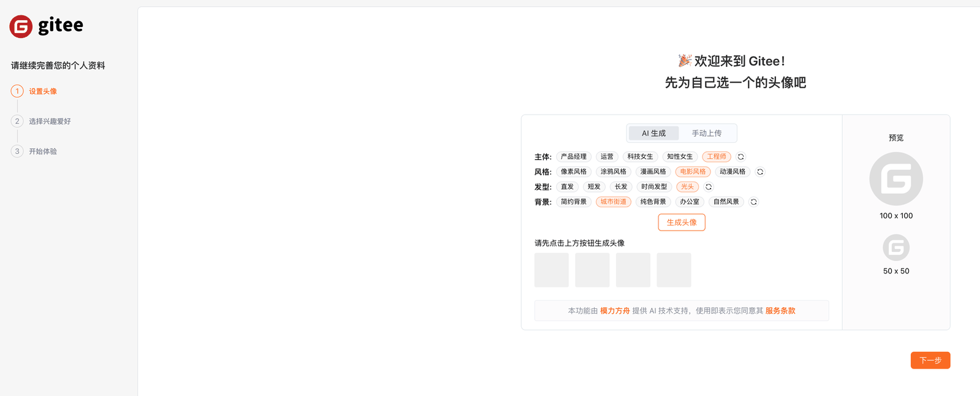The height and width of the screenshot is (396, 980).
Task: Refresh the 发型 tag options
Action: [x=709, y=187]
